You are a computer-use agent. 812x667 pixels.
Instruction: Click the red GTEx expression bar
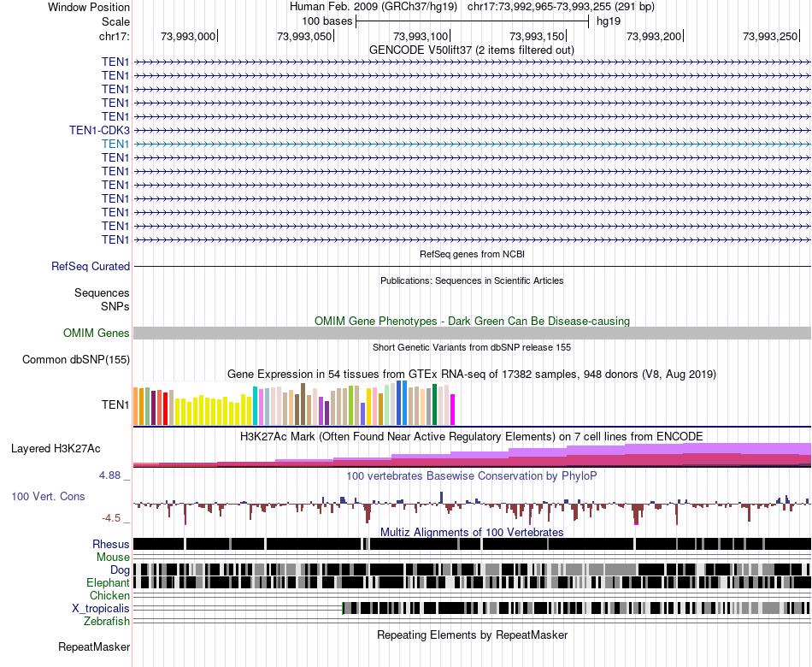click(x=165, y=409)
